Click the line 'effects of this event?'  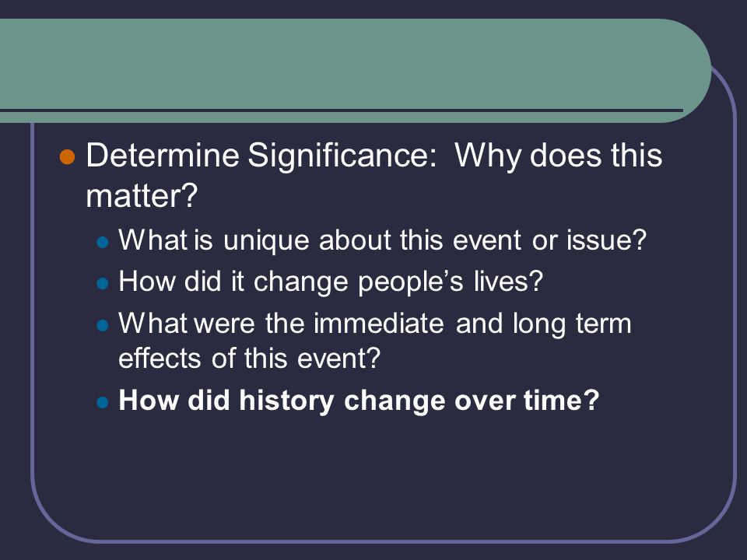(249, 358)
